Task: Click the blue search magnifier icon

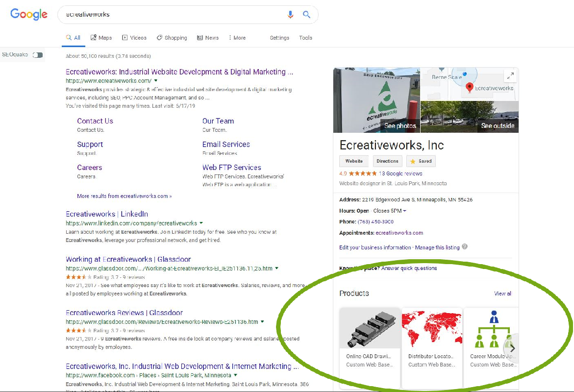Action: 306,14
